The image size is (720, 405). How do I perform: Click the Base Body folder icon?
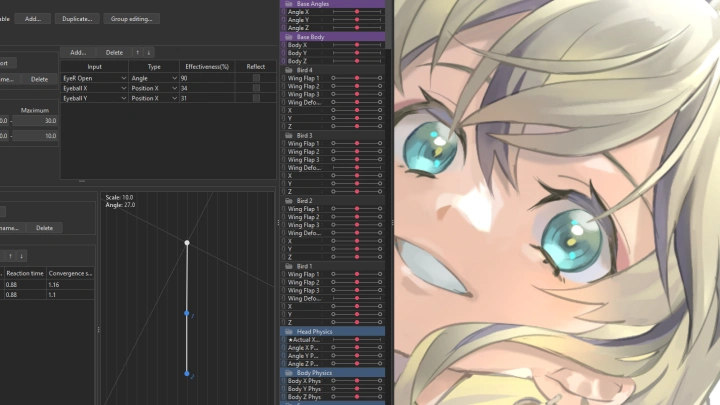289,37
